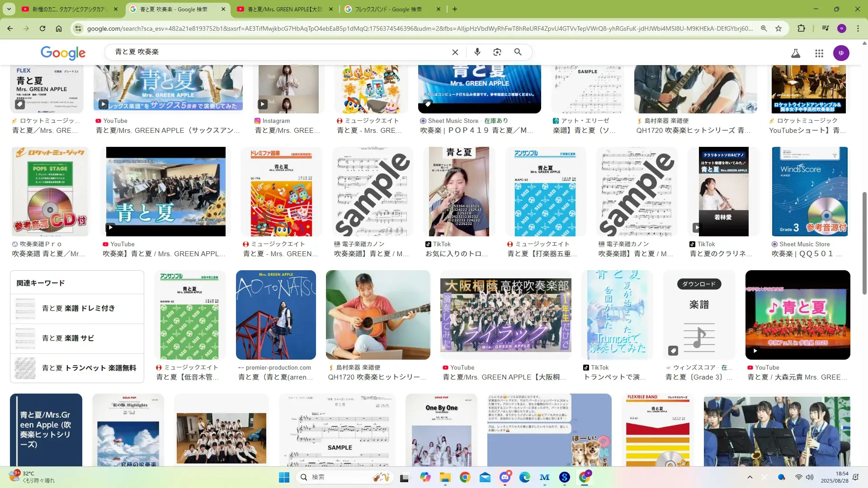Click the page vertical scrollbar
This screenshot has height=488, width=868.
tap(864, 244)
